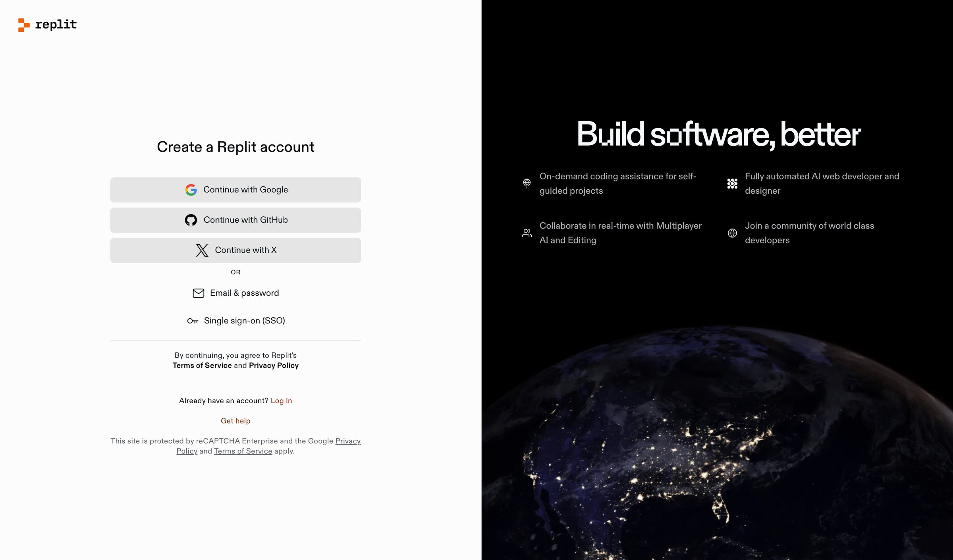
Task: Click the Google logo icon
Action: (x=191, y=190)
